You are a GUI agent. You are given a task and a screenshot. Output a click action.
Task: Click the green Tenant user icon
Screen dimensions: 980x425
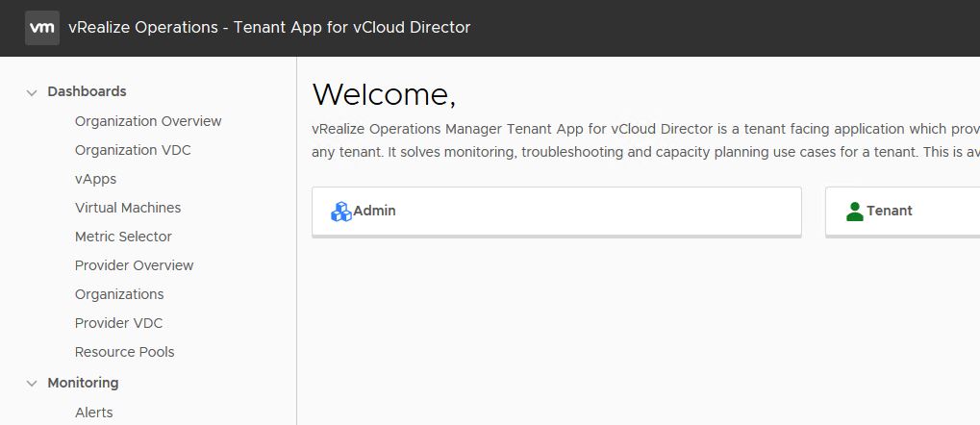854,212
